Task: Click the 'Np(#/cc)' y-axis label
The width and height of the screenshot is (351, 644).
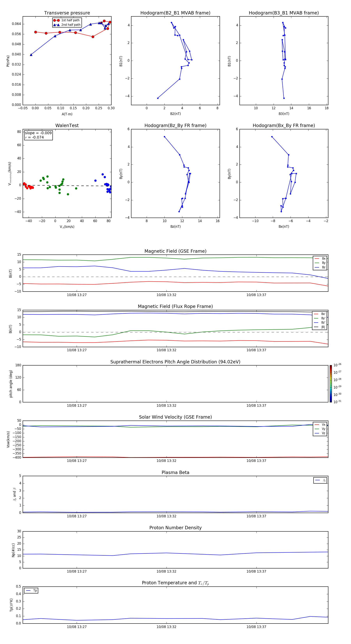Action: click(13, 550)
